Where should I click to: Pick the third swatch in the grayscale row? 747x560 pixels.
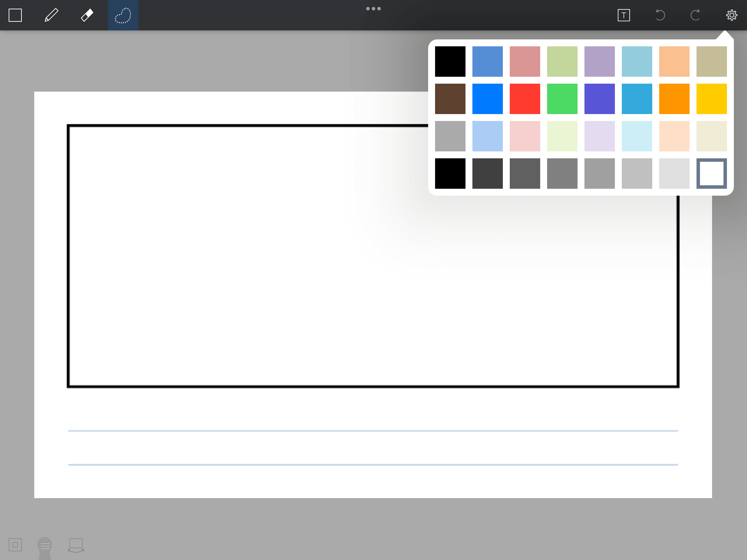[x=525, y=174]
